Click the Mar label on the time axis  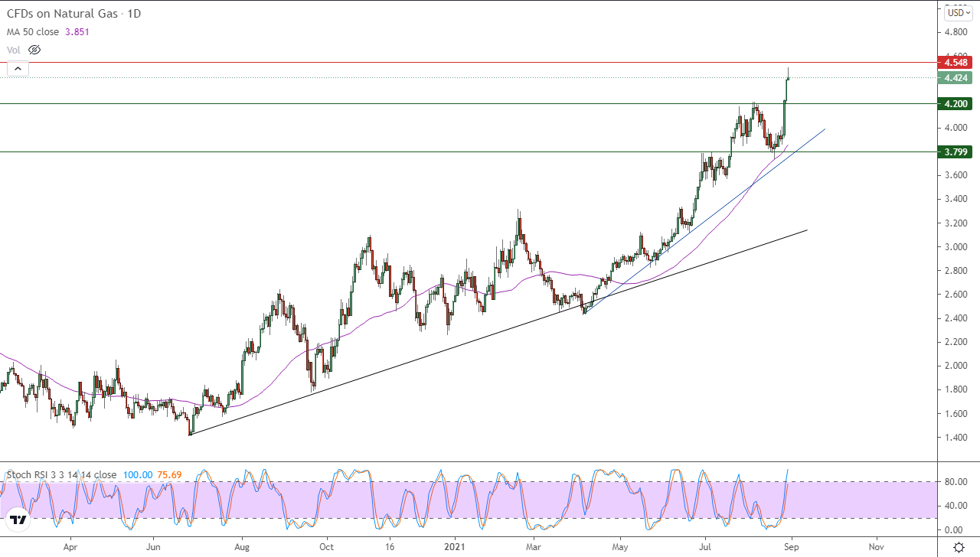click(534, 548)
